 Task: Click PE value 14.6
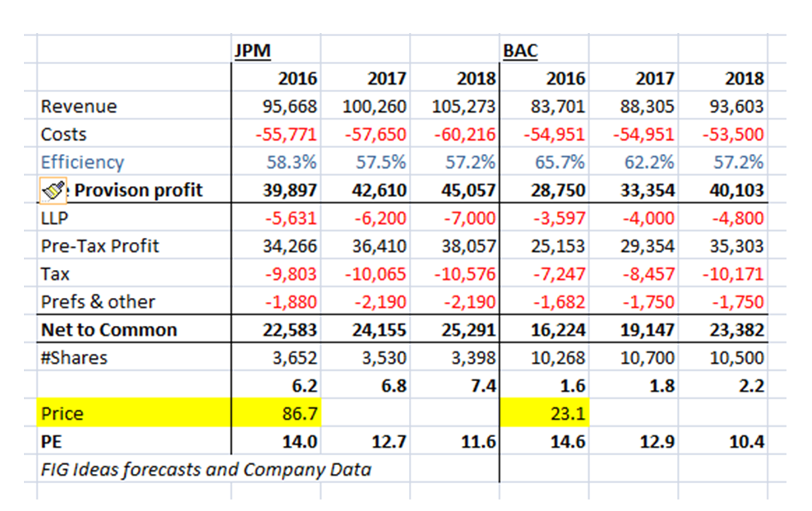(568, 442)
